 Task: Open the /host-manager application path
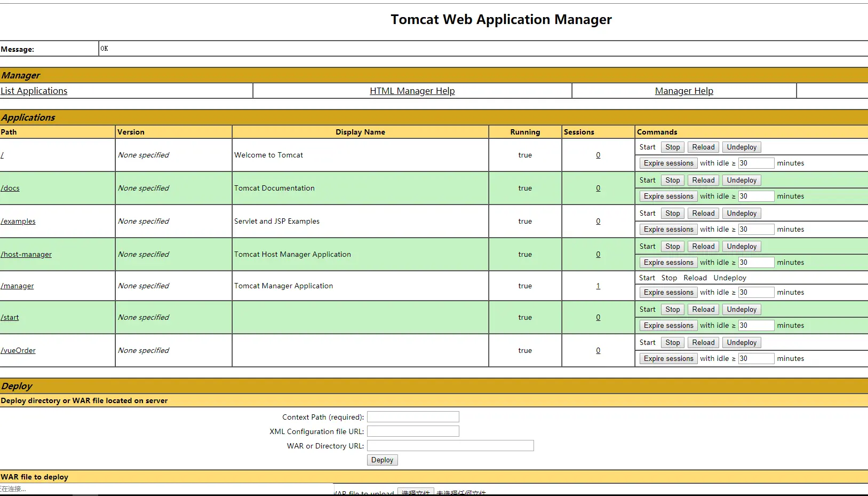[x=26, y=255]
